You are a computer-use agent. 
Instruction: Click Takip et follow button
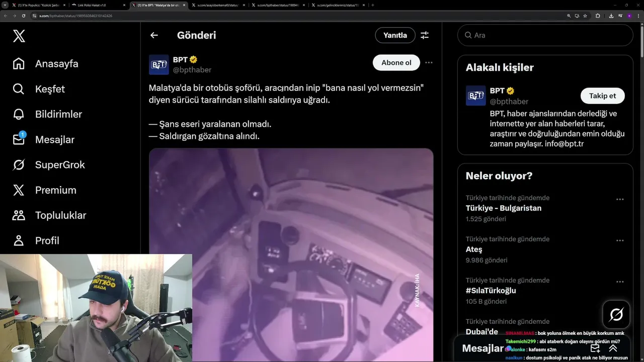602,96
